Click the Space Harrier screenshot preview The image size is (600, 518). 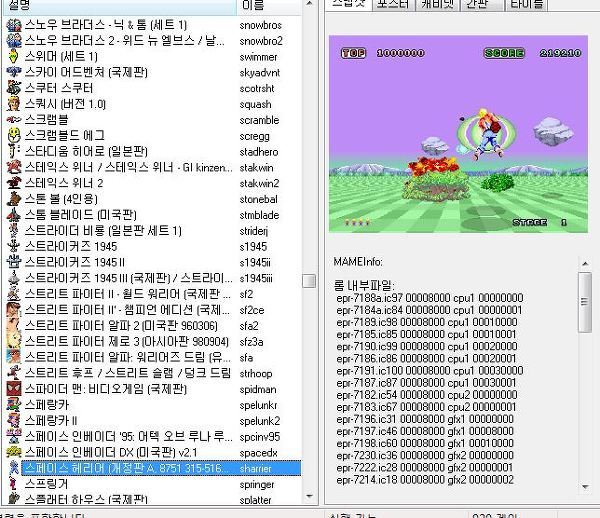(458, 134)
